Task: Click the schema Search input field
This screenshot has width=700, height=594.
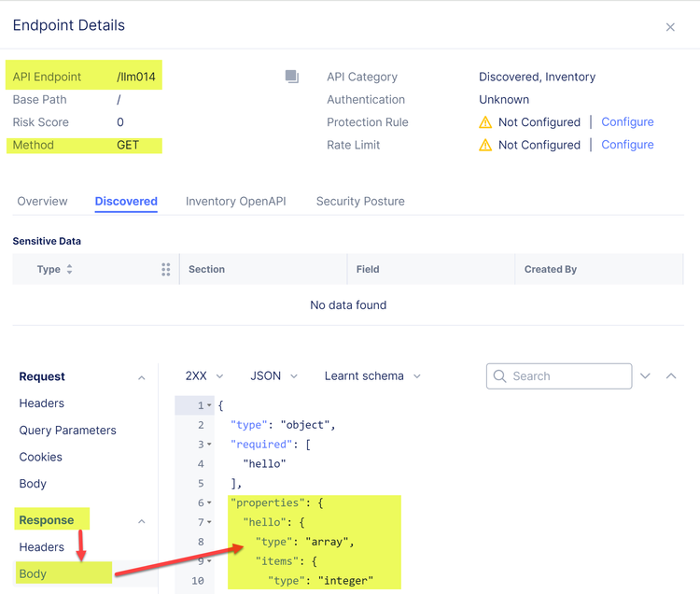Action: [569, 376]
